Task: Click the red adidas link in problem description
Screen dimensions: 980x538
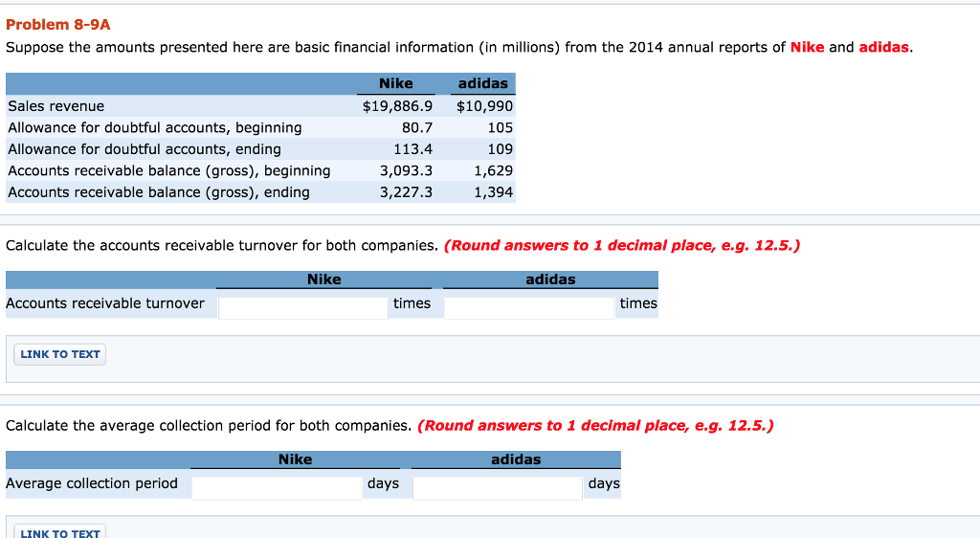Action: (883, 48)
